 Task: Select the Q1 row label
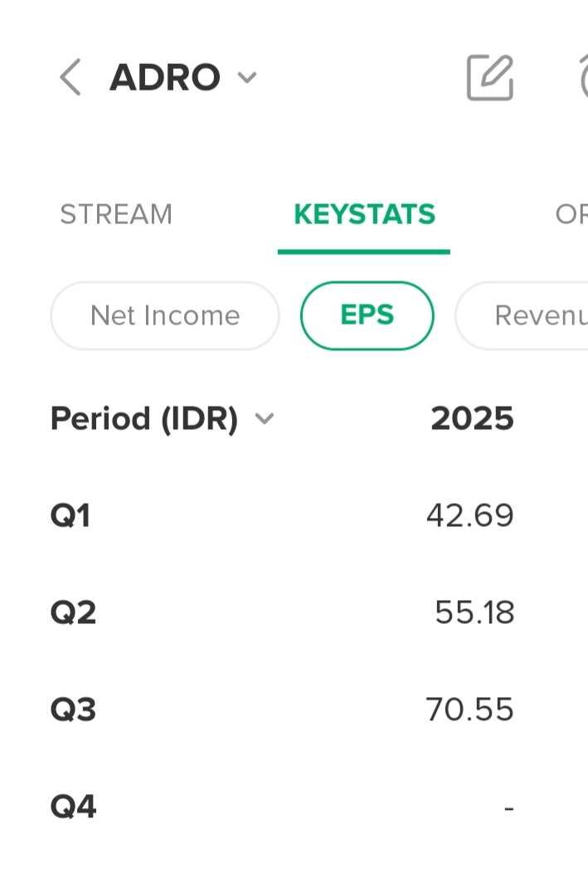[70, 516]
